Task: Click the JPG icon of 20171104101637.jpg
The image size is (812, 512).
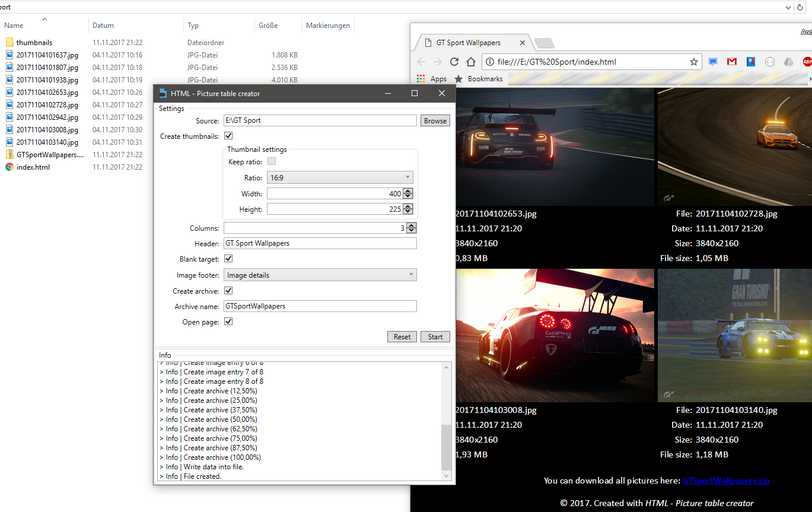Action: pos(9,55)
